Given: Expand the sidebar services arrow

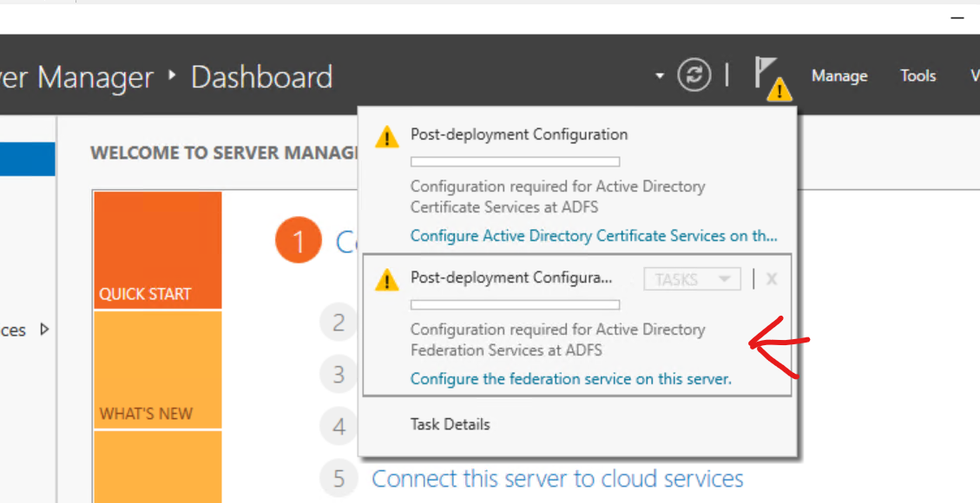Looking at the screenshot, I should (44, 330).
